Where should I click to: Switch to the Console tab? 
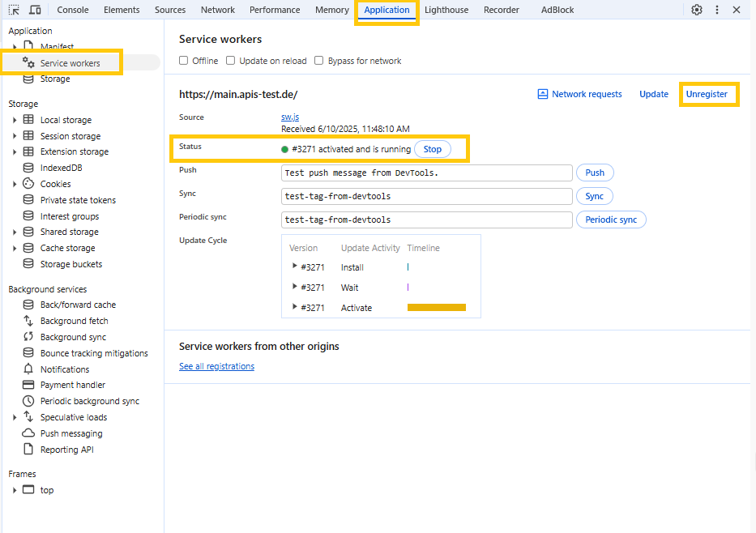point(73,10)
